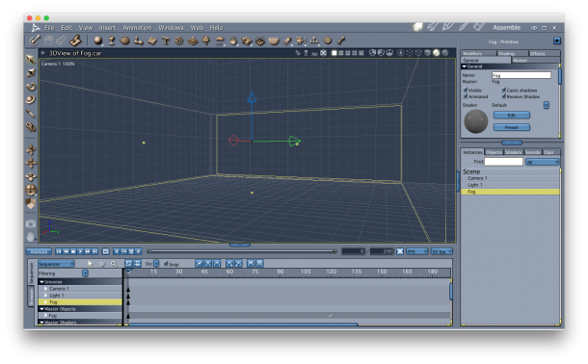This screenshot has width=588, height=364.
Task: Click the light sphere shading icon in the 3D view header
Action: coord(436,53)
